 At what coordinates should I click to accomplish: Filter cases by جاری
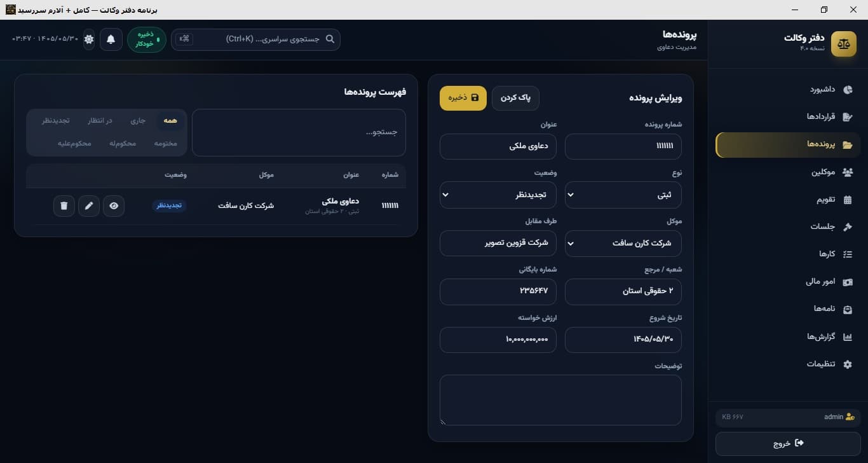pos(138,120)
